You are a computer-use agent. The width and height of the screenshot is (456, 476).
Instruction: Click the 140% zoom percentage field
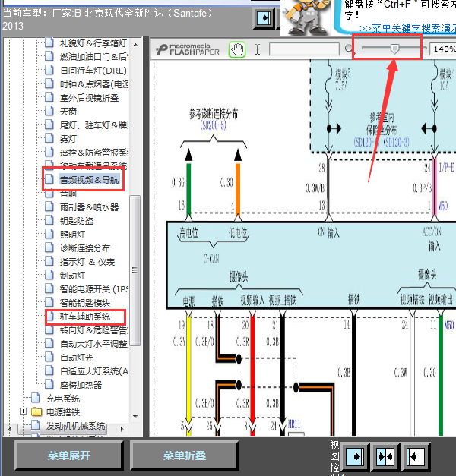coord(443,49)
